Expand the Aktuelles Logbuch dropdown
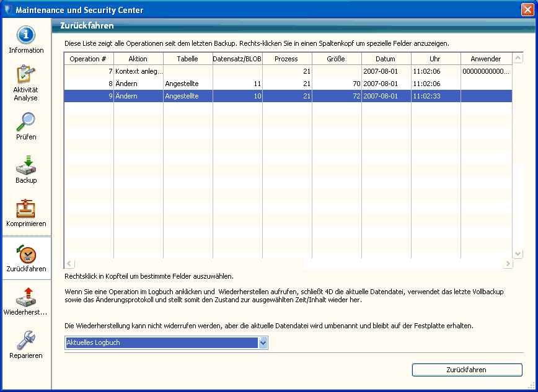 (x=263, y=342)
